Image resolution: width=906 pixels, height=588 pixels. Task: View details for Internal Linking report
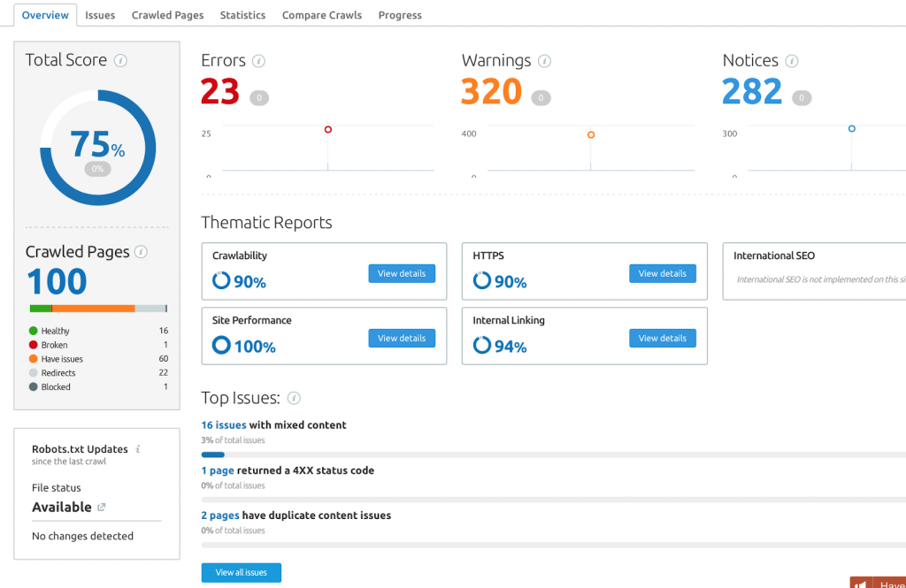[x=662, y=339]
